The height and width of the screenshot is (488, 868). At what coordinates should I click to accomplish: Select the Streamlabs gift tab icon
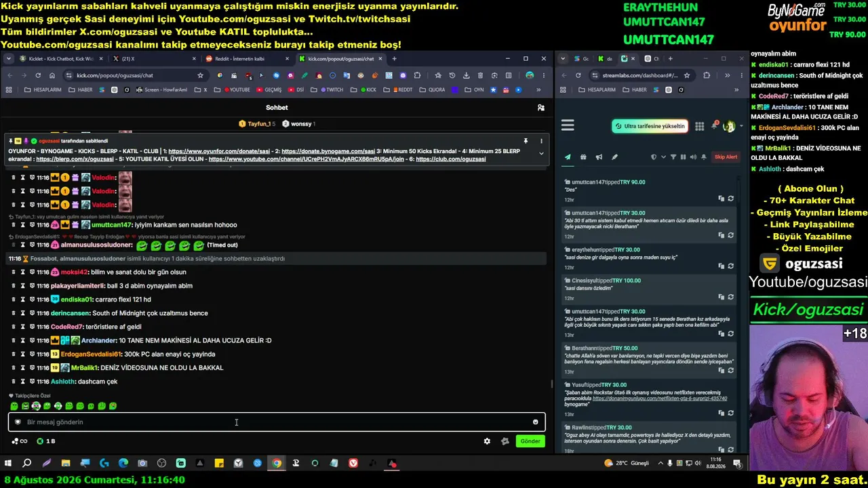pos(583,157)
